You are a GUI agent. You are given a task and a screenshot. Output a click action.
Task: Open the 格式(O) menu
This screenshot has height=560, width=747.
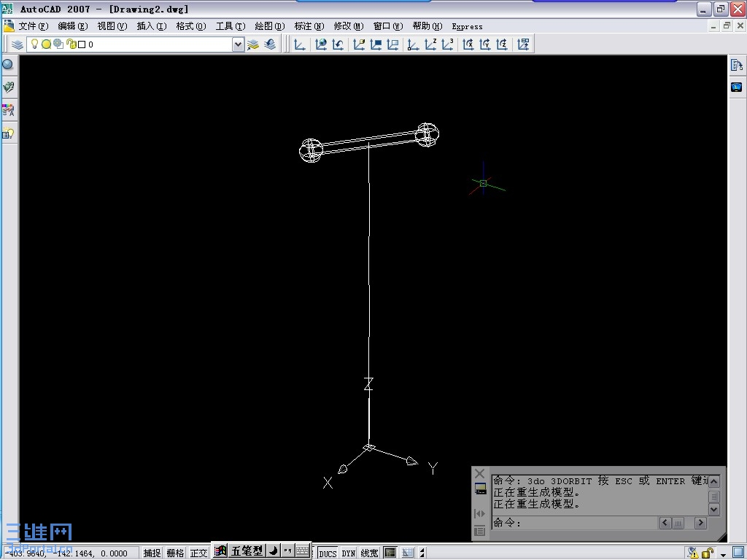191,26
